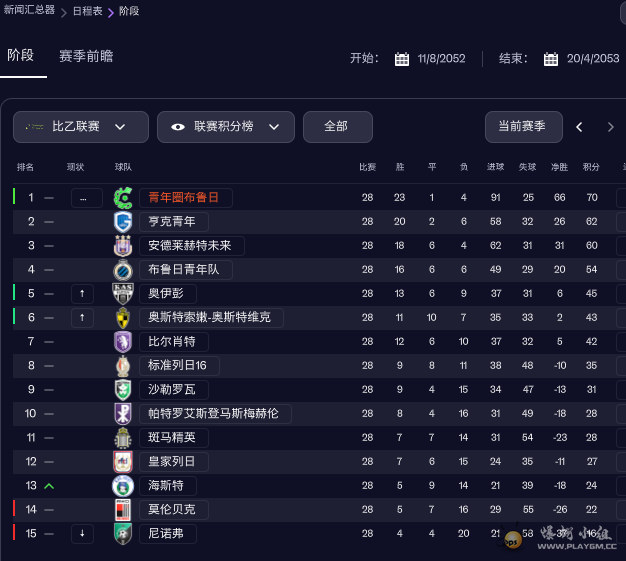Sort table by 积分 column header

pos(591,167)
